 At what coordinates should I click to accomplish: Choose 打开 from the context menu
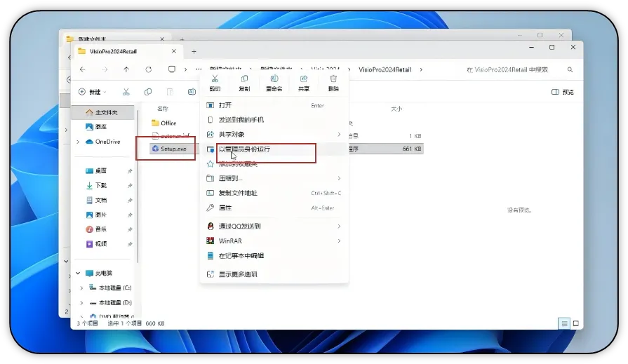(274, 105)
